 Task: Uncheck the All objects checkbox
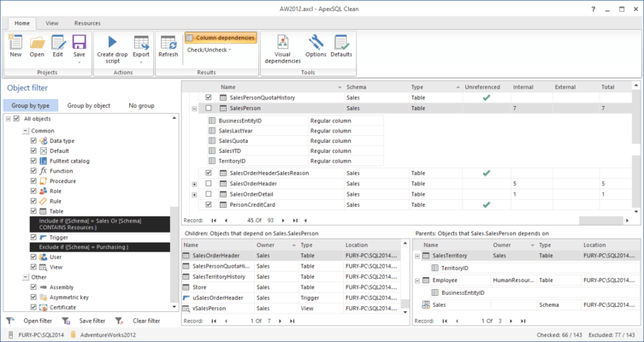coord(16,119)
